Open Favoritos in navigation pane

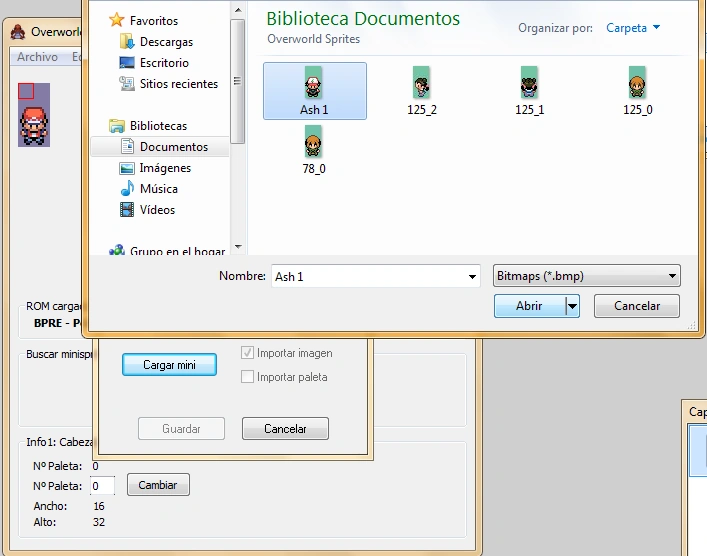click(154, 20)
